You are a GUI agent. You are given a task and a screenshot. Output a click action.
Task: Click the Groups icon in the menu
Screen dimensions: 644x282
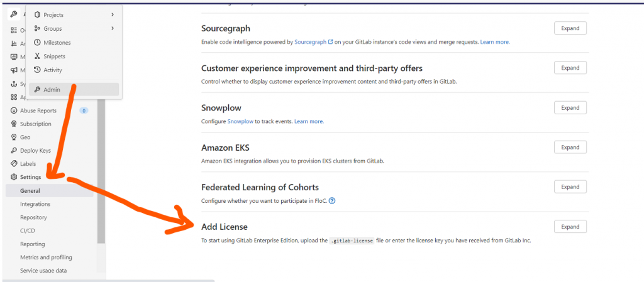pos(37,28)
